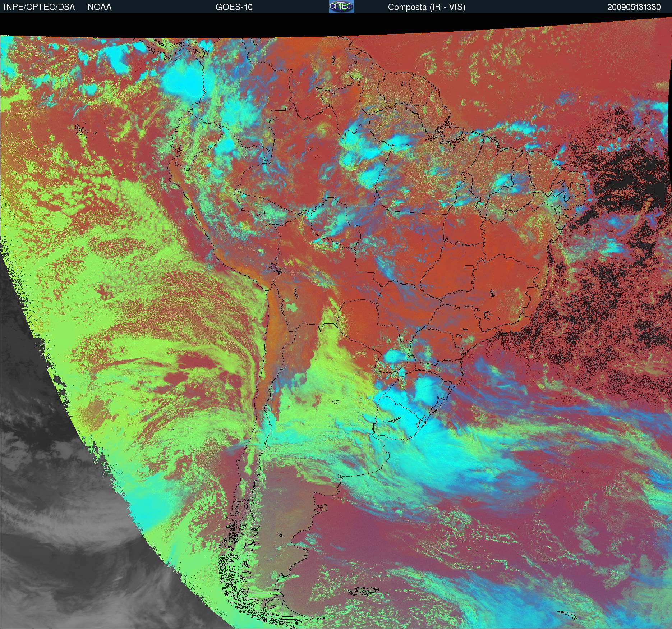This screenshot has width=672, height=629.
Task: Click the Composta (IR - VIS) title
Action: (x=427, y=7)
